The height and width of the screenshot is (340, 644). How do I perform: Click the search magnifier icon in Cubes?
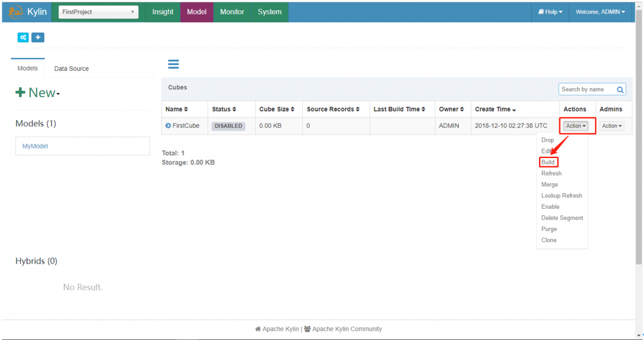pyautogui.click(x=620, y=89)
